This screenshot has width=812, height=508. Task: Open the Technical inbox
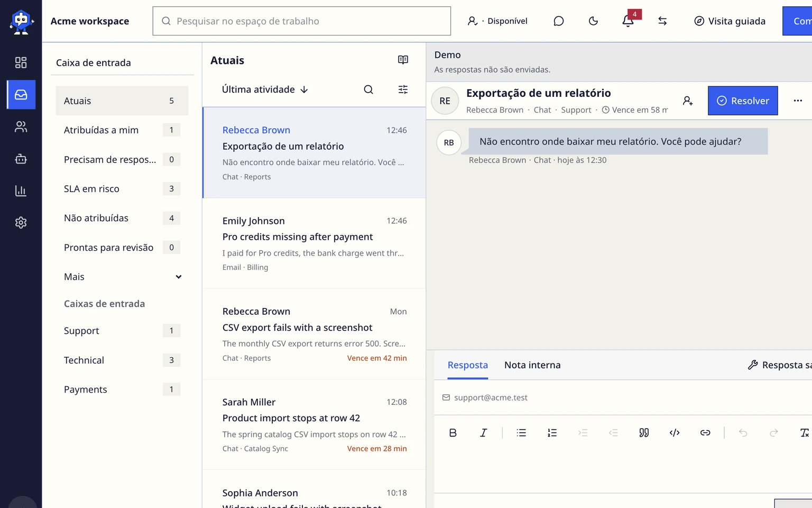click(x=122, y=360)
